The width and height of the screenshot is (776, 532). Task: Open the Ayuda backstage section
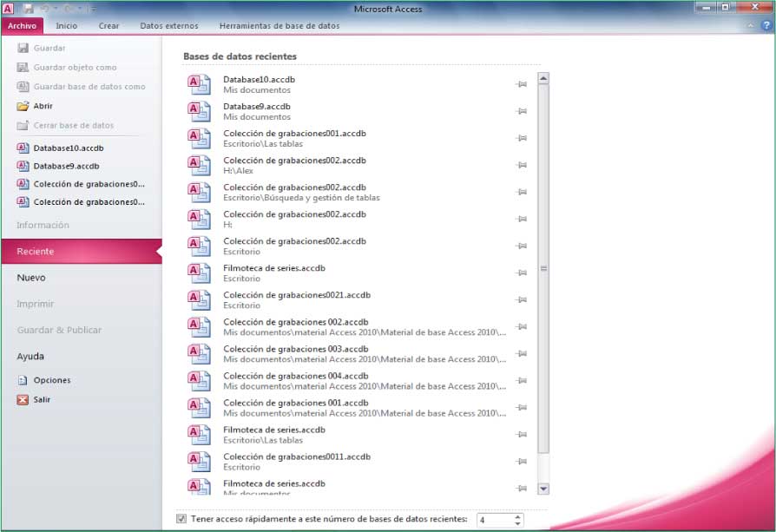[x=30, y=356]
